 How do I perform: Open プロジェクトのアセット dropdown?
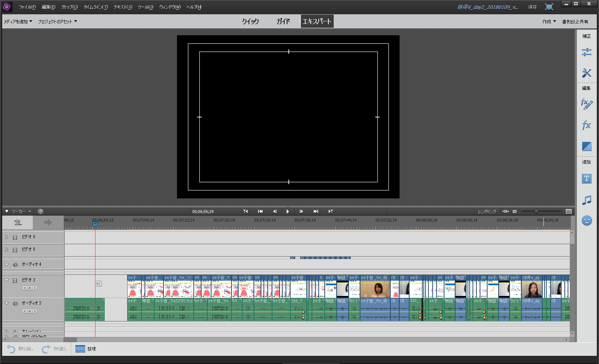coord(58,22)
